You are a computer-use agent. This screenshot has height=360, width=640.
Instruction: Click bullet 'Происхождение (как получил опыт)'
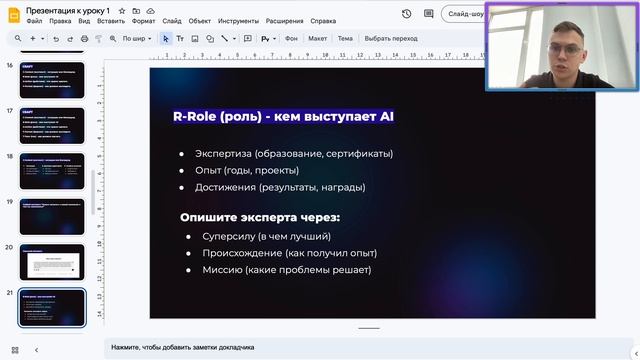point(290,253)
